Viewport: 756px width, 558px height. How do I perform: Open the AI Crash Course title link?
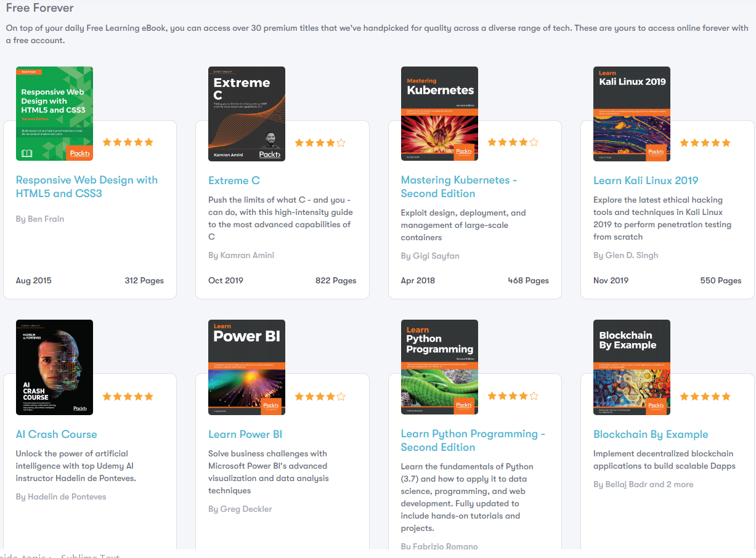click(x=57, y=434)
